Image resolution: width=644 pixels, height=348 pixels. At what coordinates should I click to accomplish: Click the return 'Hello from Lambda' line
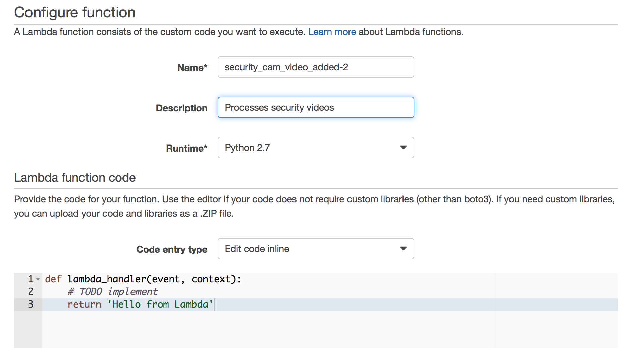tap(140, 304)
